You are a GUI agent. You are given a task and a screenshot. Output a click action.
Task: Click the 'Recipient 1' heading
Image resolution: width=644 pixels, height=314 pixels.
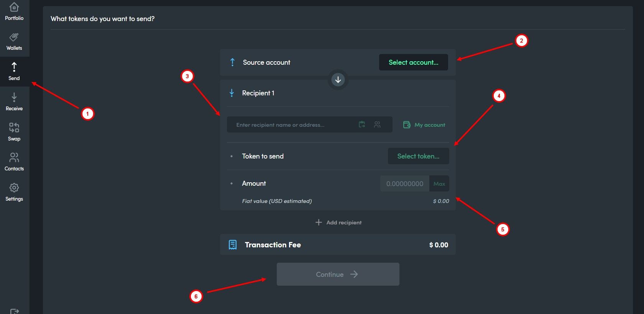coord(258,93)
